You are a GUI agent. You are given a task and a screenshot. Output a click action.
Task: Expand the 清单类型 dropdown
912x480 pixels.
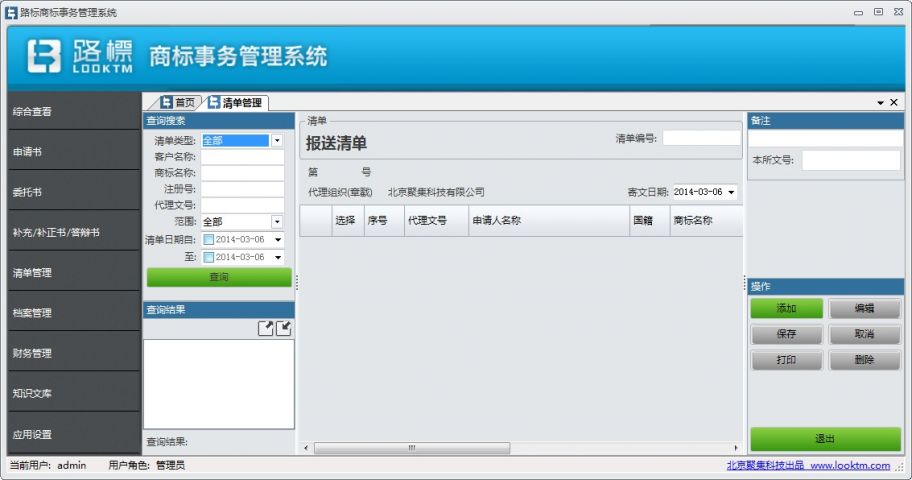tap(277, 141)
